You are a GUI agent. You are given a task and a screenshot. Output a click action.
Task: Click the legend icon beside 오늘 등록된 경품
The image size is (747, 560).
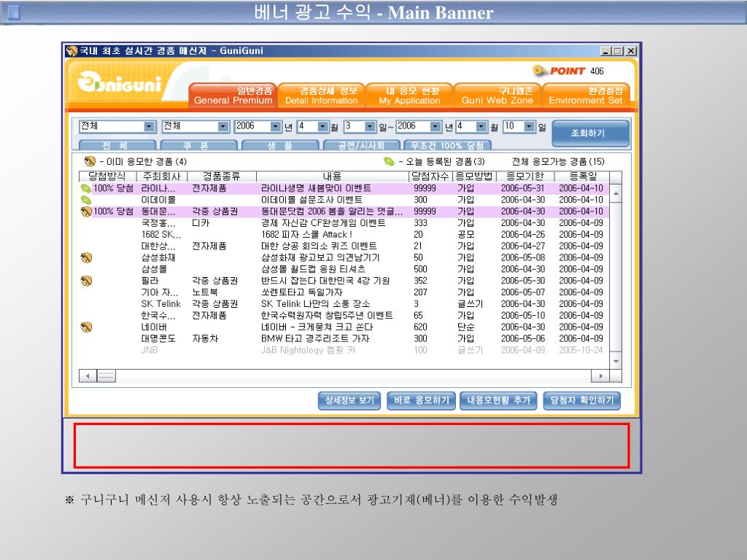[x=389, y=161]
